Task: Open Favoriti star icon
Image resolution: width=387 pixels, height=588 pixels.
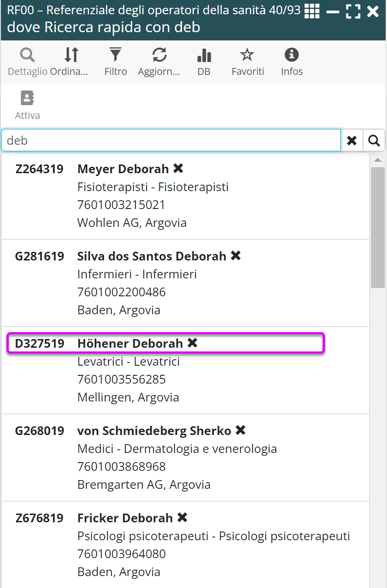Action: click(247, 56)
